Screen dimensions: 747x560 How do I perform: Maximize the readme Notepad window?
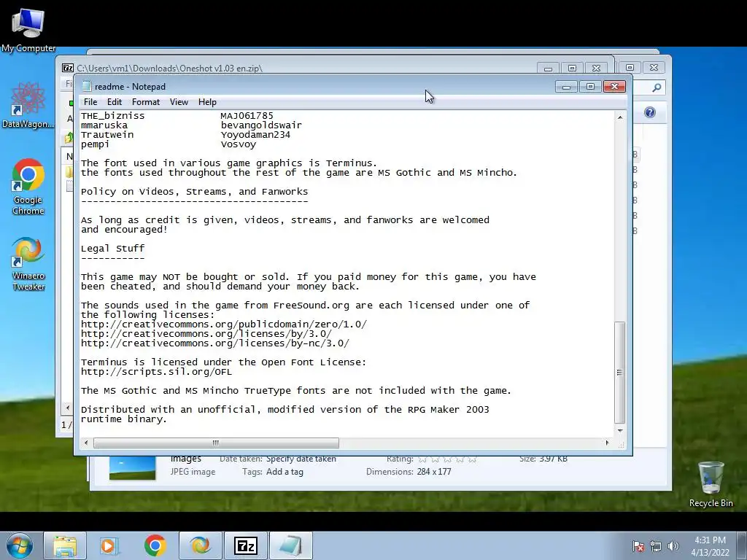(x=590, y=87)
